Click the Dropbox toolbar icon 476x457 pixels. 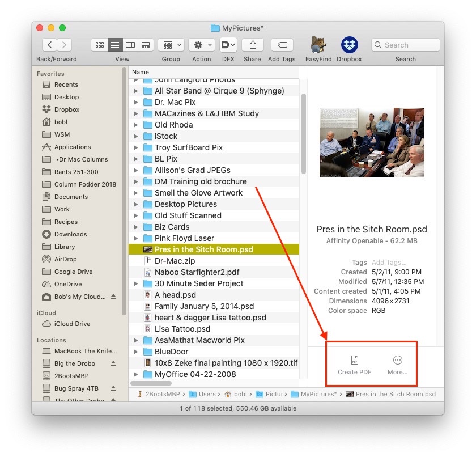click(349, 45)
